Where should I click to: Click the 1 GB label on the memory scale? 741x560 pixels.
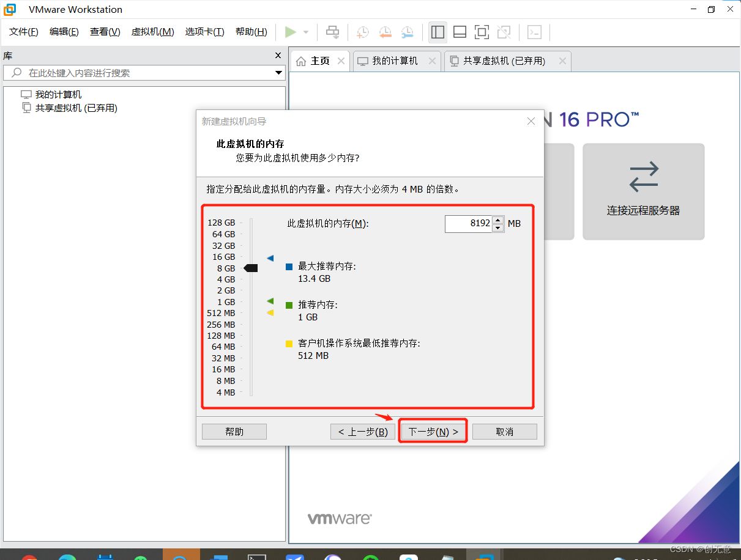(x=226, y=302)
